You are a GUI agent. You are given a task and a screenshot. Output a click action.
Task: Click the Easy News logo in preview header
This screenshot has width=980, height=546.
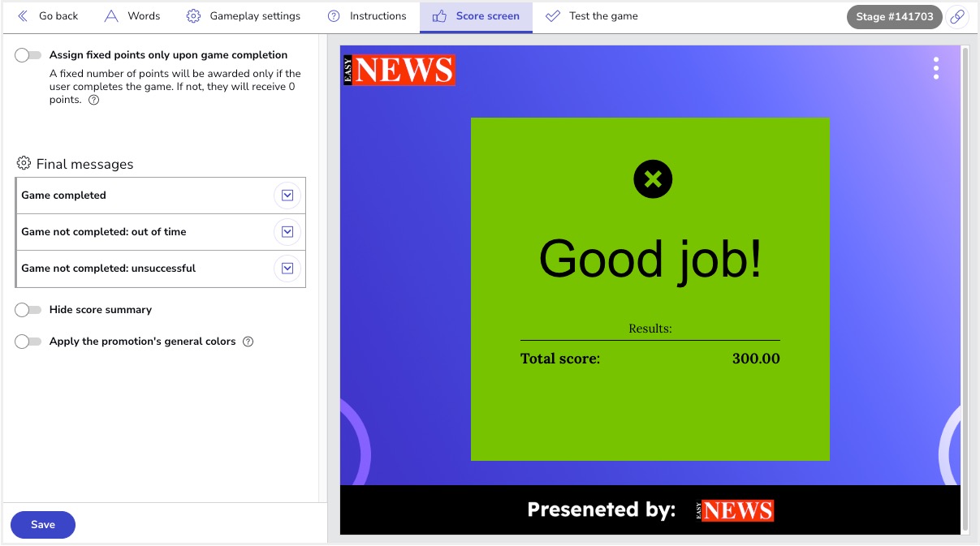[399, 71]
